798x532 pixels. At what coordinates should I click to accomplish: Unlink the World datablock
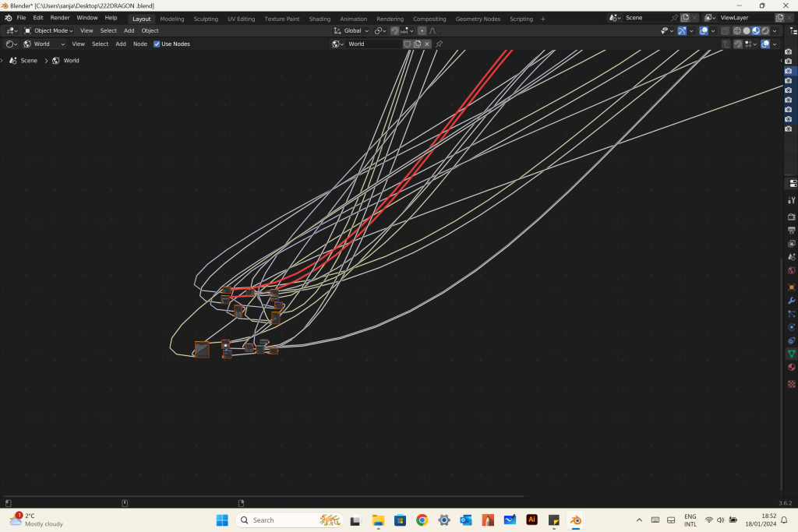click(427, 44)
